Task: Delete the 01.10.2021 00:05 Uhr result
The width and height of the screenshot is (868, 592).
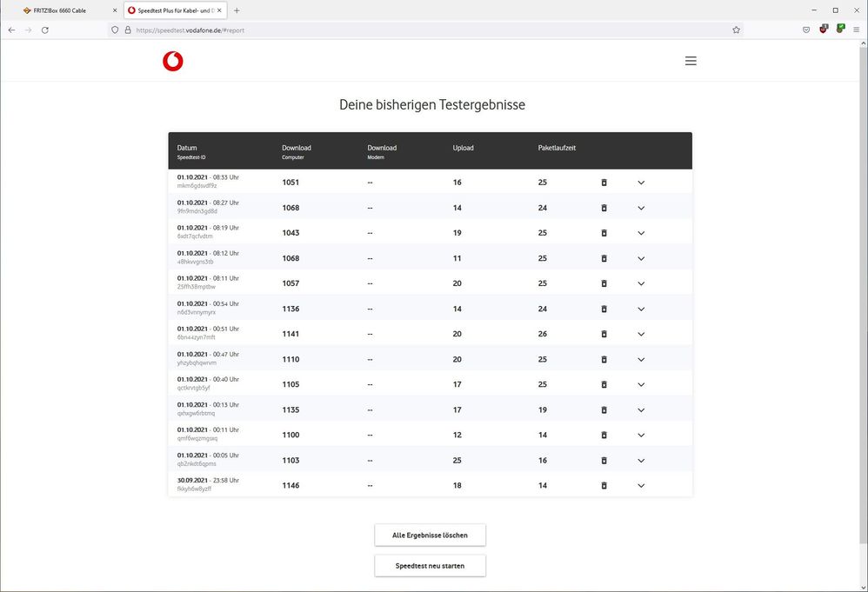Action: click(x=604, y=461)
